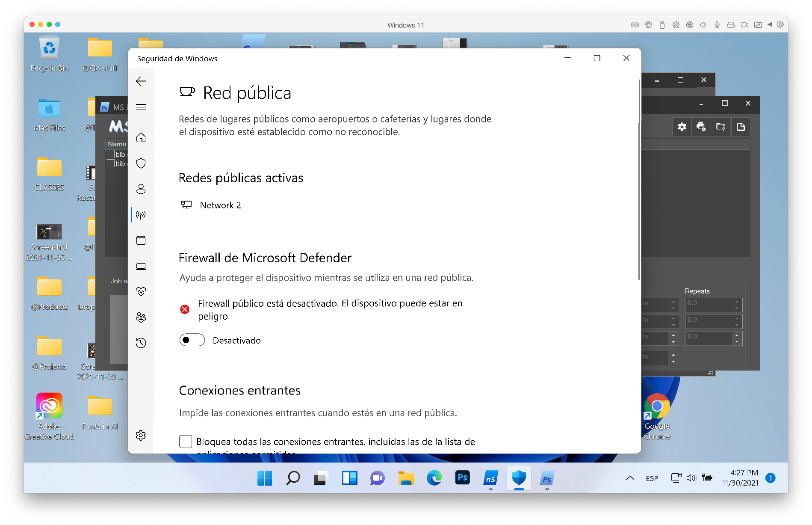This screenshot has width=812, height=525.
Task: Decrease the last Repeats value with its down arrow
Action: pos(737,342)
